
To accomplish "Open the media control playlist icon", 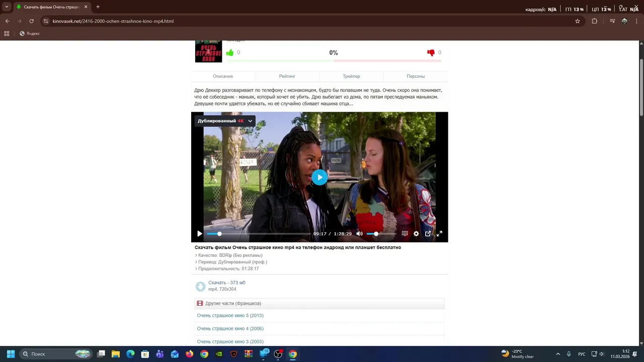I will pyautogui.click(x=612, y=21).
